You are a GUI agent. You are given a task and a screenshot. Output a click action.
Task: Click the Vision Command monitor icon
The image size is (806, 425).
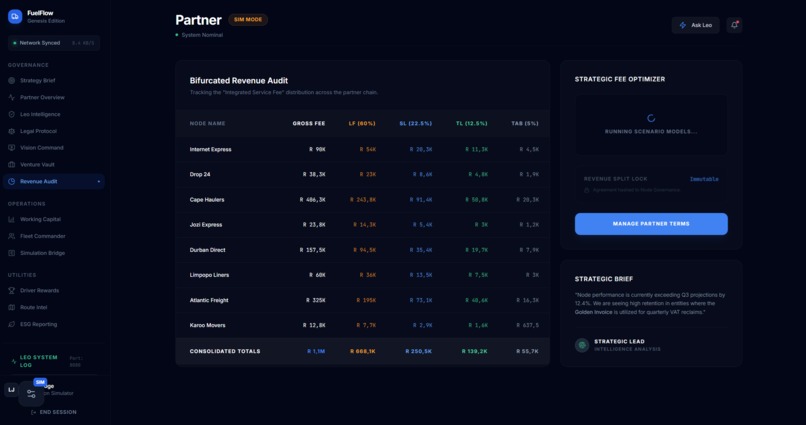point(11,147)
